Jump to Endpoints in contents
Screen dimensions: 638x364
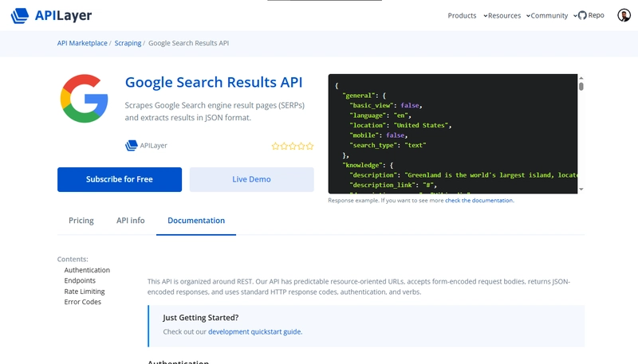[80, 280]
